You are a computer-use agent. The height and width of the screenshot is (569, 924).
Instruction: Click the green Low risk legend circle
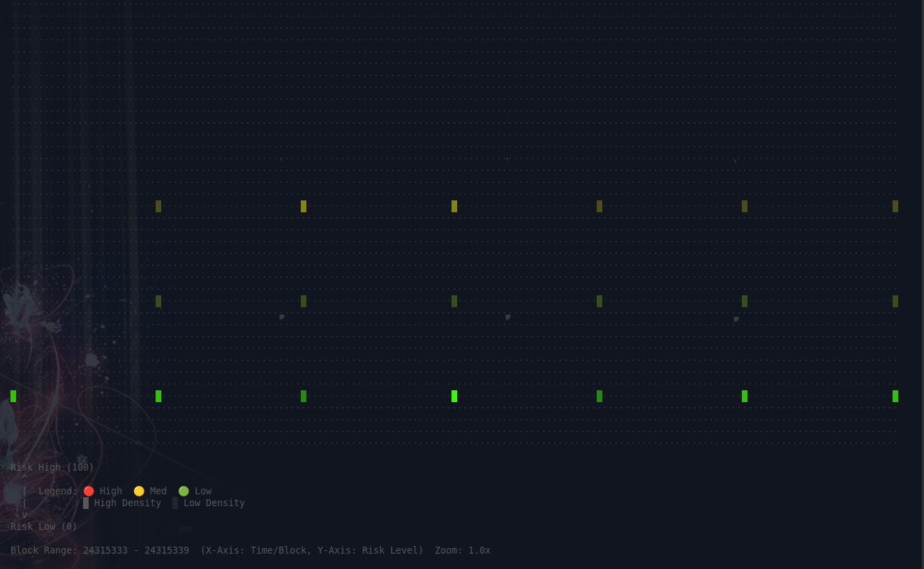[184, 491]
